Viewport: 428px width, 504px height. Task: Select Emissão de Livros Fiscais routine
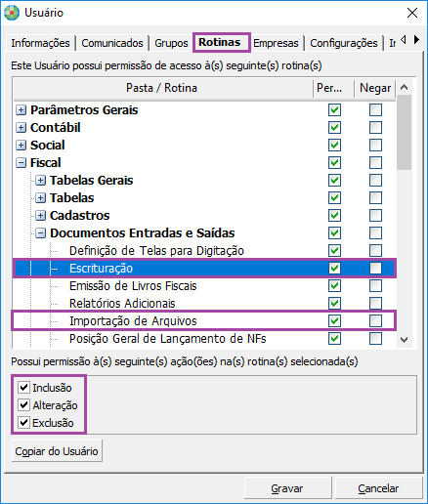[x=133, y=286]
